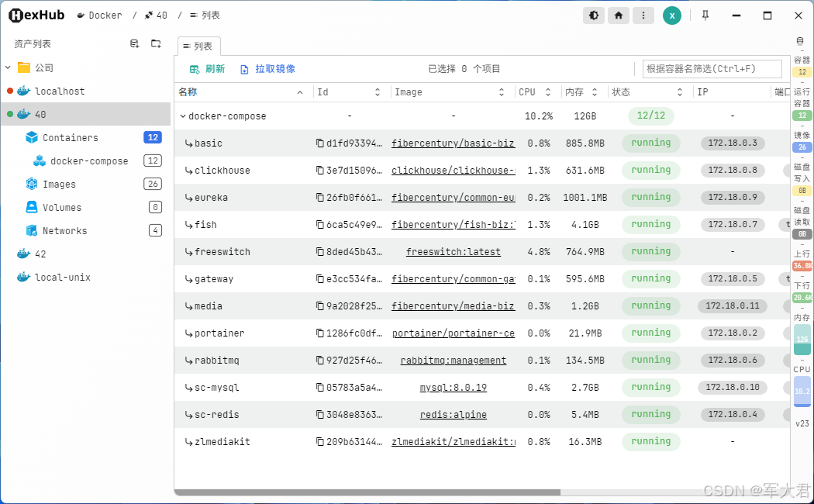This screenshot has height=504, width=814.
Task: Focus the container name filter field
Action: 712,69
